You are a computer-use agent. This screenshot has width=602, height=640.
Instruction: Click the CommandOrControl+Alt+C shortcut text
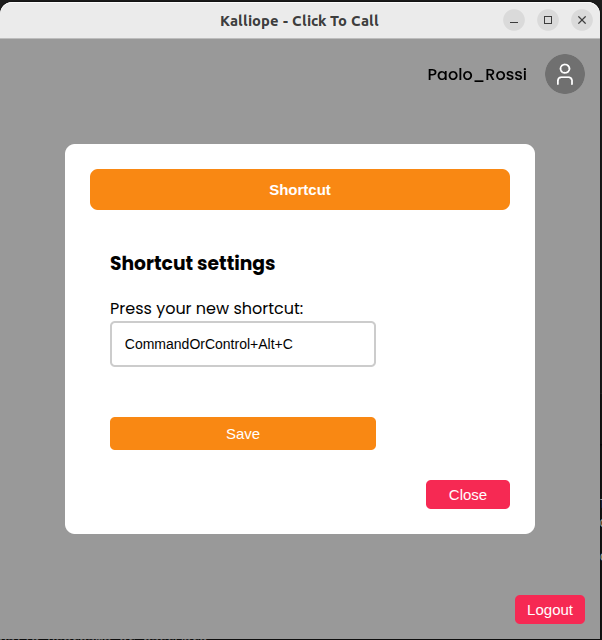coord(208,344)
